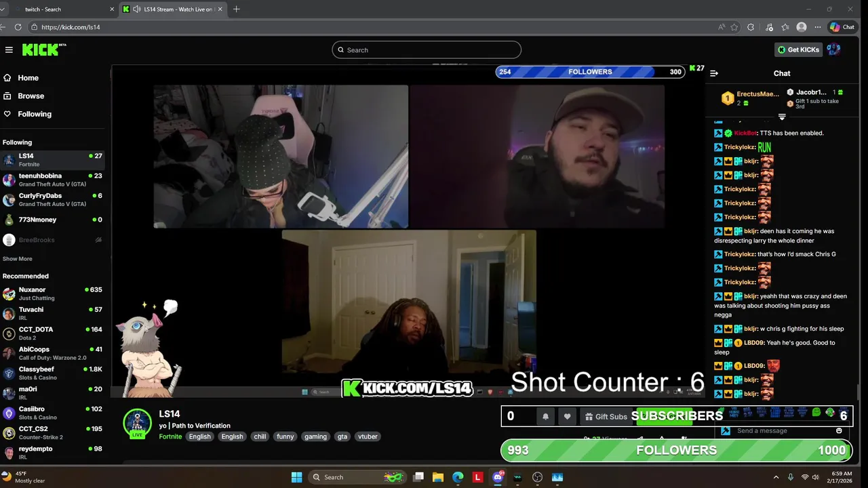Open 773Nmoney channel in sidebar

[x=52, y=220]
